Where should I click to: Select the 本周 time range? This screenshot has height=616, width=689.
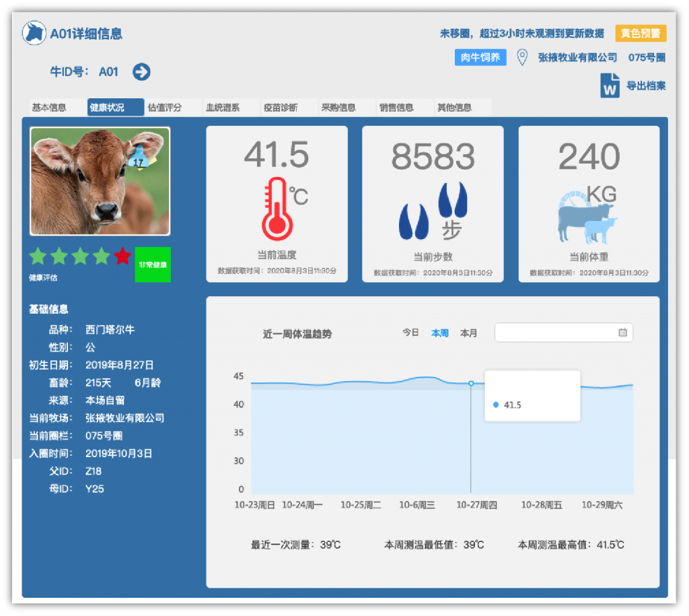440,333
